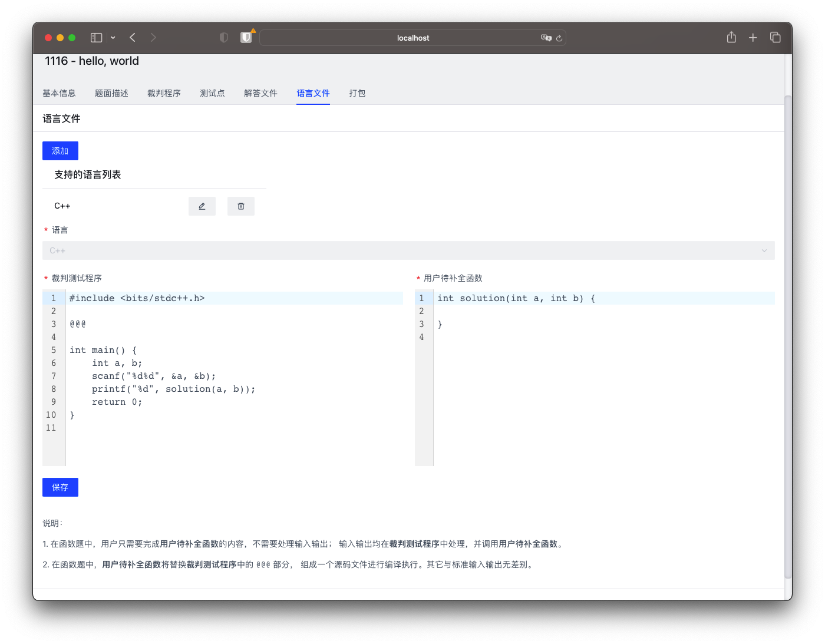Open the Bitwarden extension icon
825x644 pixels.
(x=246, y=38)
